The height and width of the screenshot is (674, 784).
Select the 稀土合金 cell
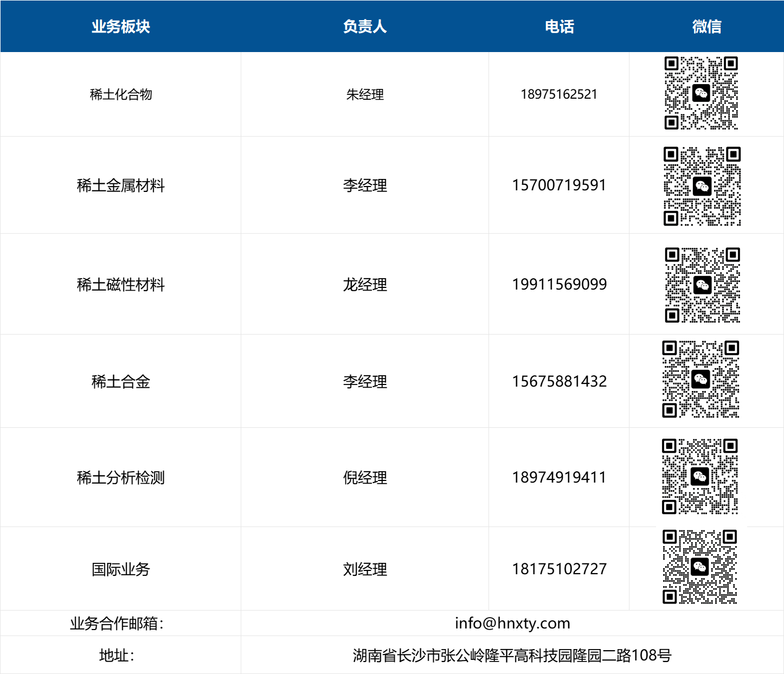120,382
